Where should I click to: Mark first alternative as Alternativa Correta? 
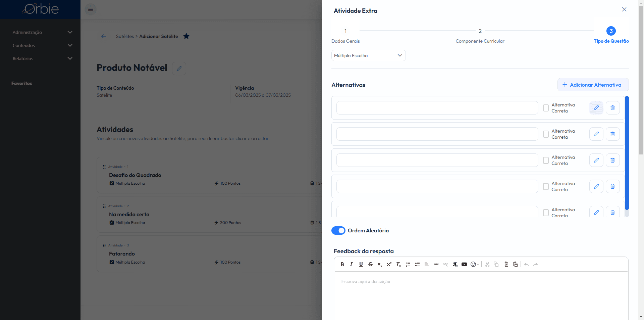(546, 108)
